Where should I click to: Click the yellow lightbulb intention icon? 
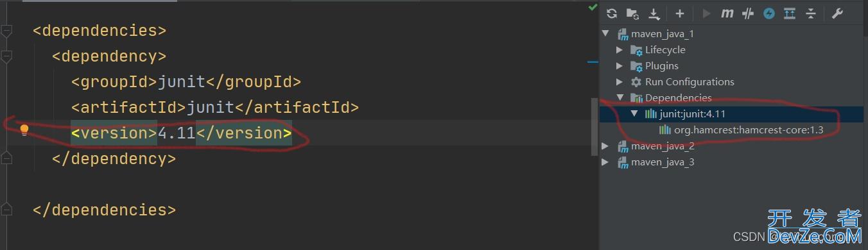(24, 130)
